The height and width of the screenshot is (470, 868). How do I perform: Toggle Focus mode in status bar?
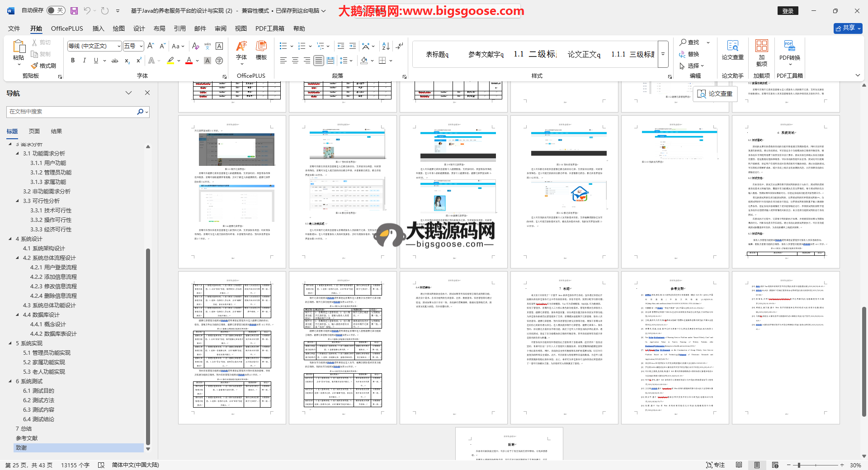(x=715, y=465)
